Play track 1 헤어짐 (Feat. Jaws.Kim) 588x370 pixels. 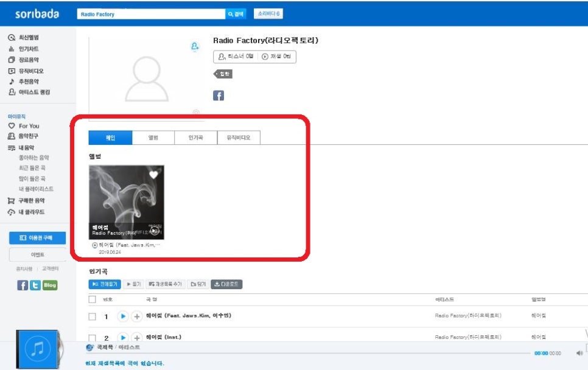tap(122, 316)
